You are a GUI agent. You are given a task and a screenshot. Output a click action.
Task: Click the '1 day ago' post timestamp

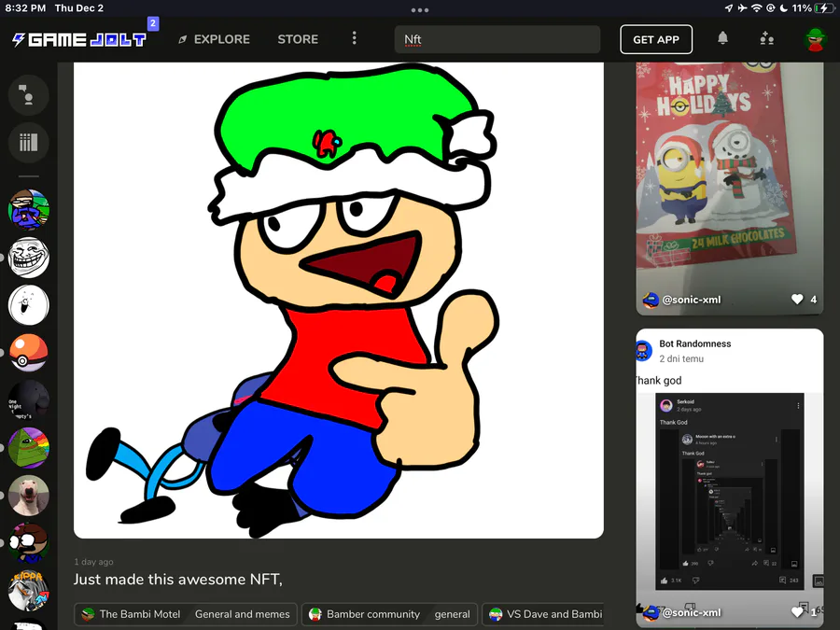point(93,562)
